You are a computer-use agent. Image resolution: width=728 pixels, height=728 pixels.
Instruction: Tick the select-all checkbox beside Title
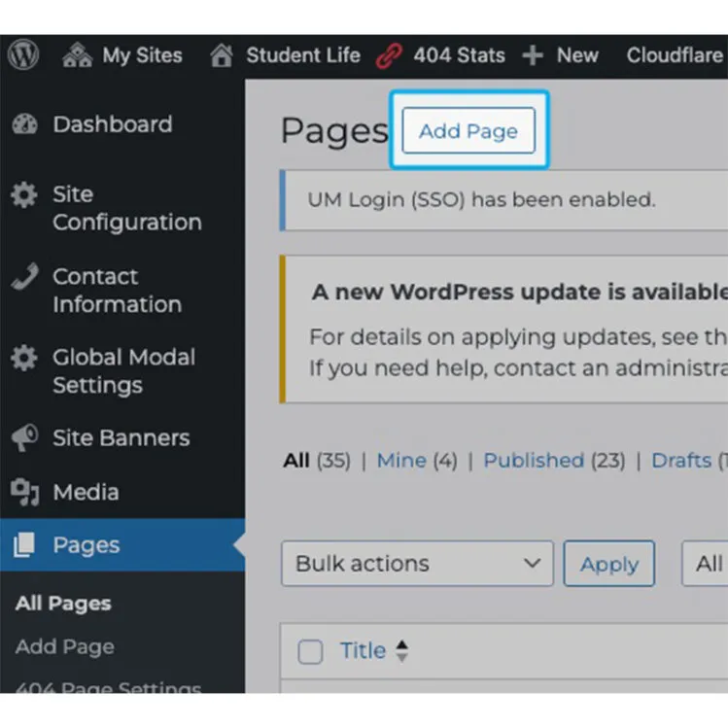click(x=310, y=651)
